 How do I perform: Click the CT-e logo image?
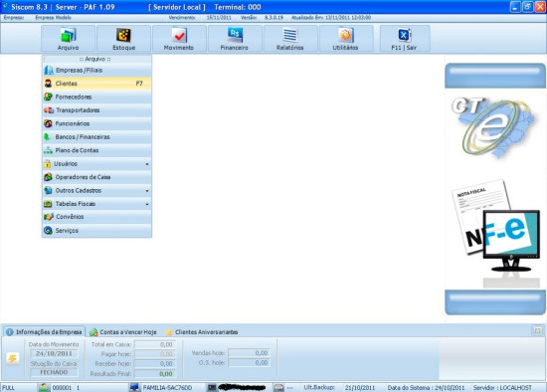pyautogui.click(x=493, y=127)
